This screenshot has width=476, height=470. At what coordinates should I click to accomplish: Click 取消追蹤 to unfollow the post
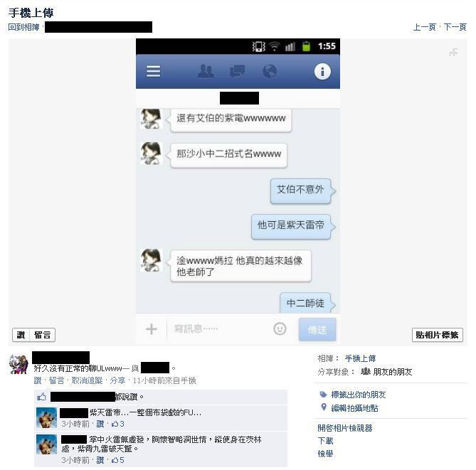click(87, 380)
